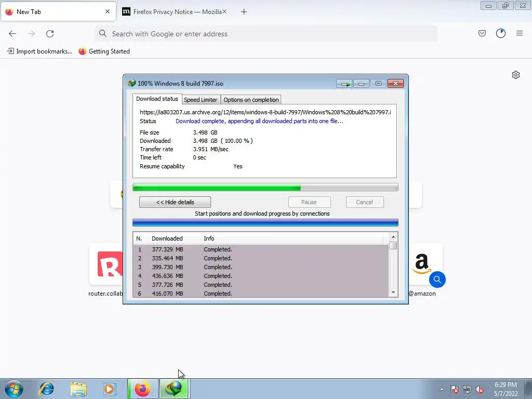Image resolution: width=532 pixels, height=399 pixels.
Task: Open the network tray icon
Action: [x=467, y=389]
